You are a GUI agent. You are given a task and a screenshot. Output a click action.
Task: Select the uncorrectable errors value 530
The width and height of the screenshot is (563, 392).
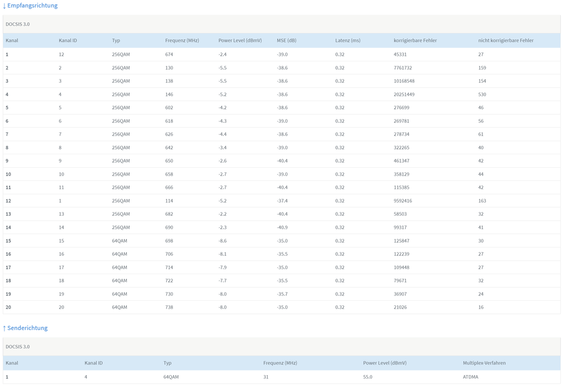[x=482, y=95]
